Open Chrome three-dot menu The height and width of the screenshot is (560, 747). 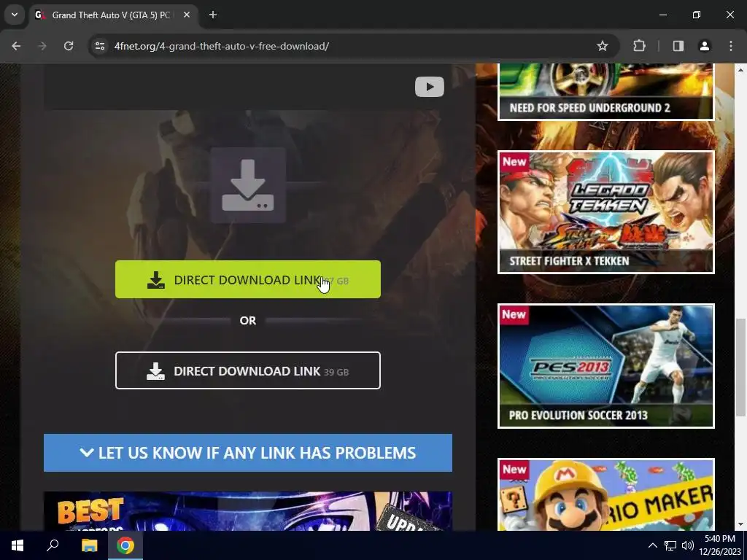tap(731, 46)
